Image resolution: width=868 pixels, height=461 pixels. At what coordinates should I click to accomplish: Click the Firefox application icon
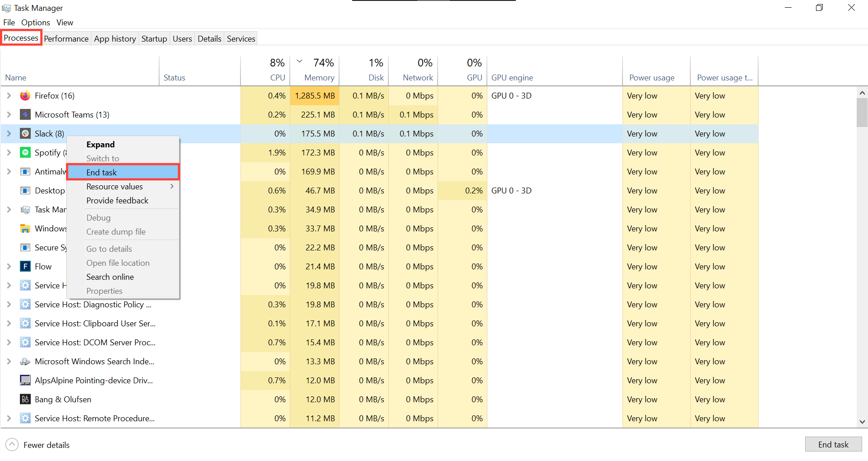(x=25, y=95)
